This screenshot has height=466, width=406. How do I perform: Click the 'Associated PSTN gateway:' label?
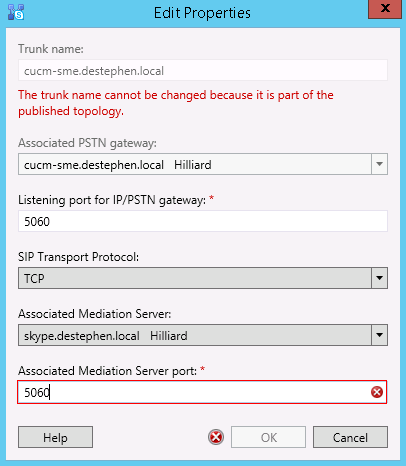click(87, 143)
